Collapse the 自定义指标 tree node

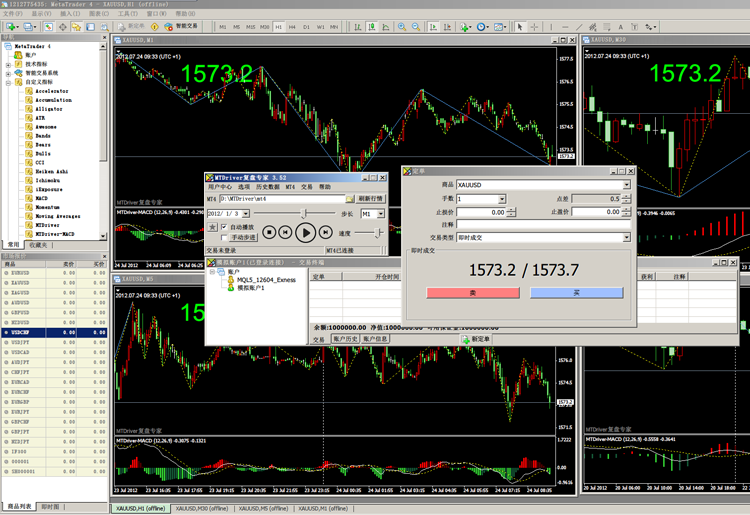click(9, 82)
